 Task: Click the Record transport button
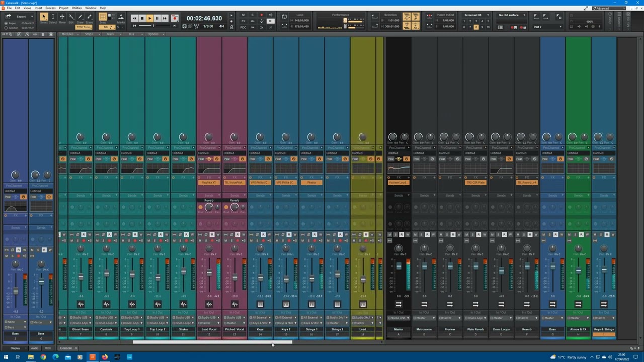174,18
